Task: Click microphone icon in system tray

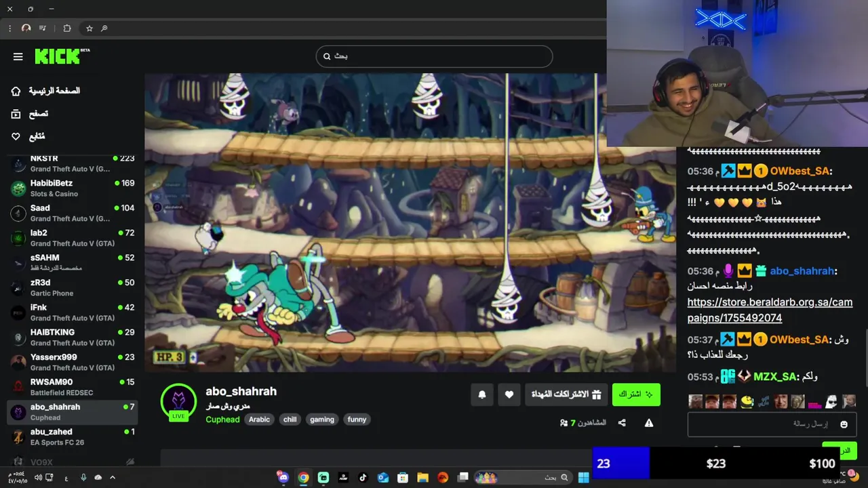Action: click(x=83, y=478)
